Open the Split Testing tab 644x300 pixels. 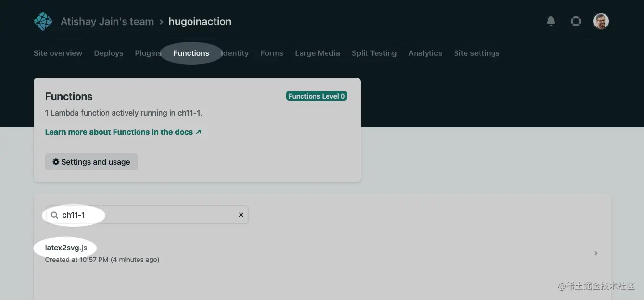click(374, 53)
